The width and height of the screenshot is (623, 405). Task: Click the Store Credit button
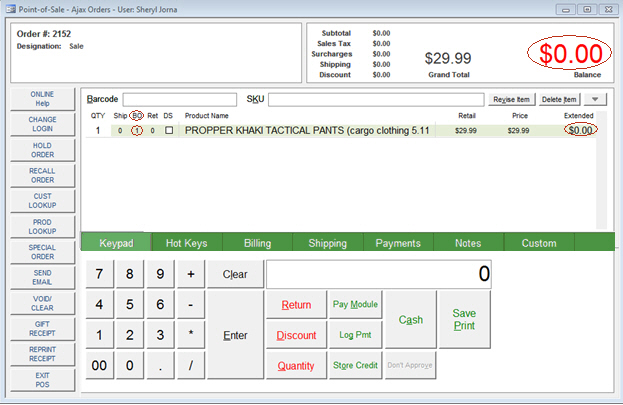coord(355,365)
